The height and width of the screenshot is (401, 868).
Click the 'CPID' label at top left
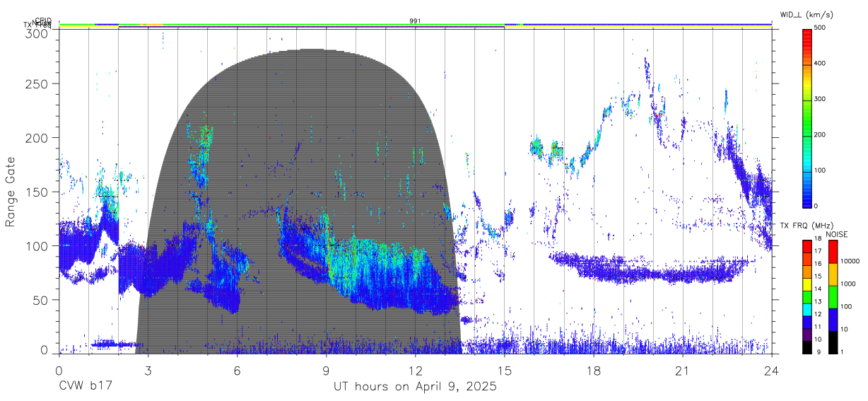(43, 21)
